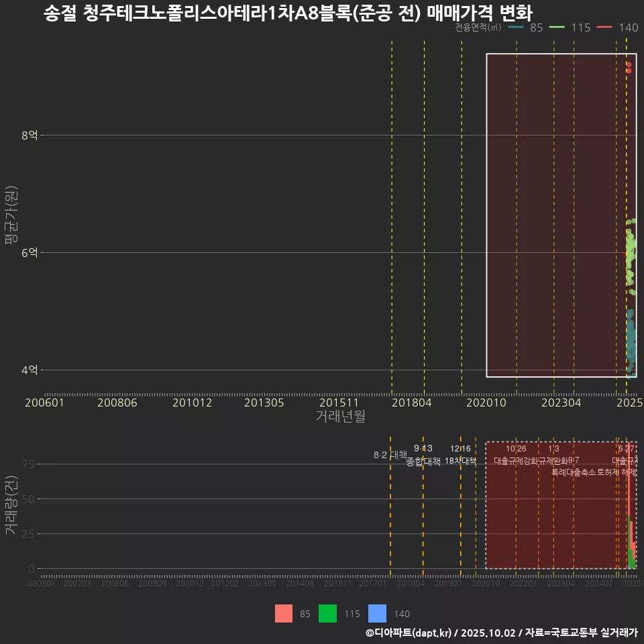Click the 8억 y-axis label
Image resolution: width=644 pixels, height=644 pixels.
click(30, 136)
